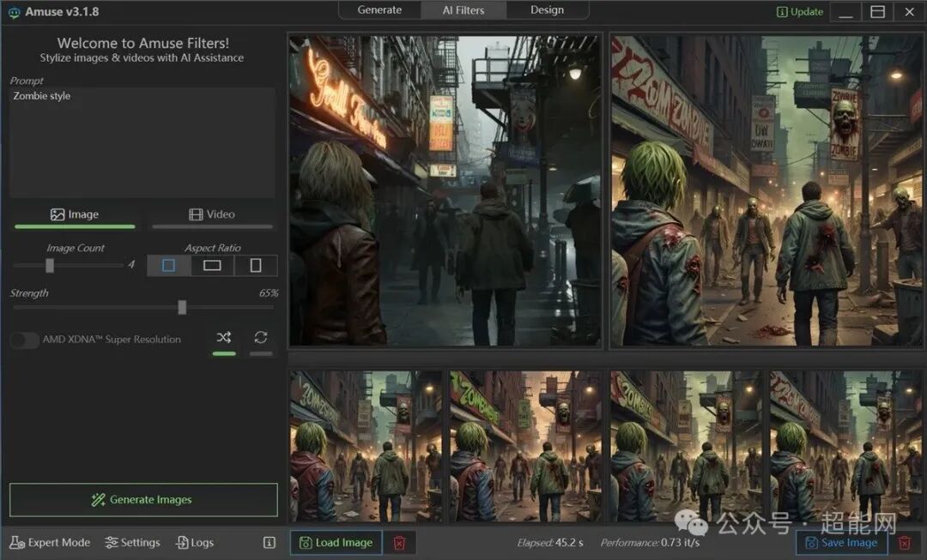Click the Update link in title bar
The height and width of the screenshot is (560, 927).
pyautogui.click(x=799, y=12)
